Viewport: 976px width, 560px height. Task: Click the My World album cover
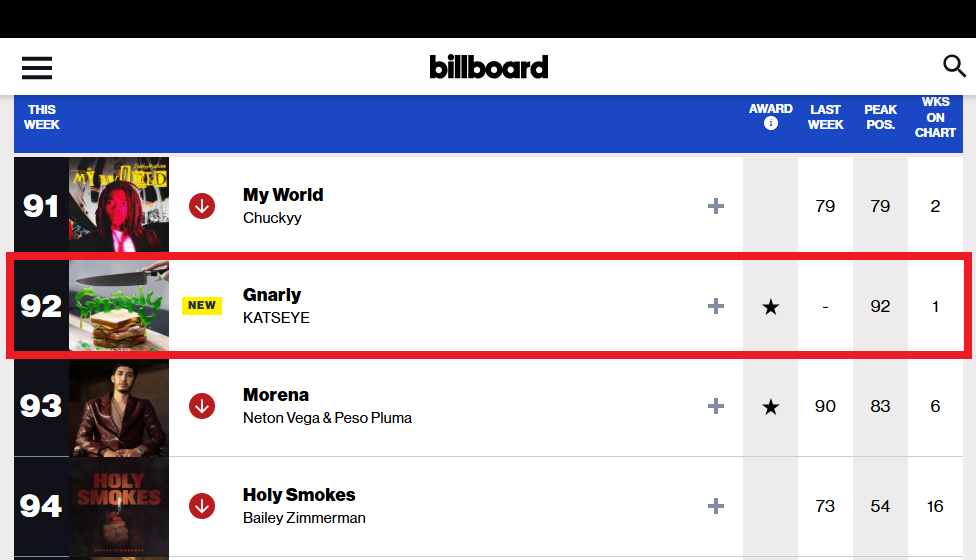119,204
